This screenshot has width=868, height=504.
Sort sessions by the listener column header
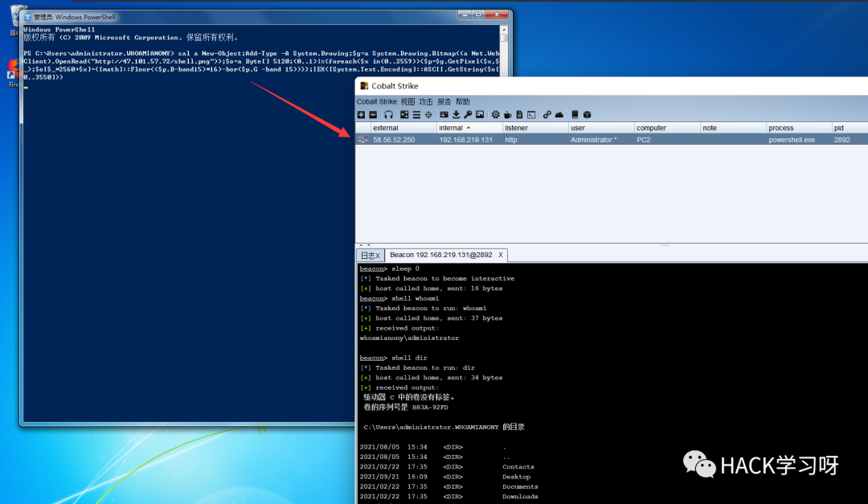point(535,128)
